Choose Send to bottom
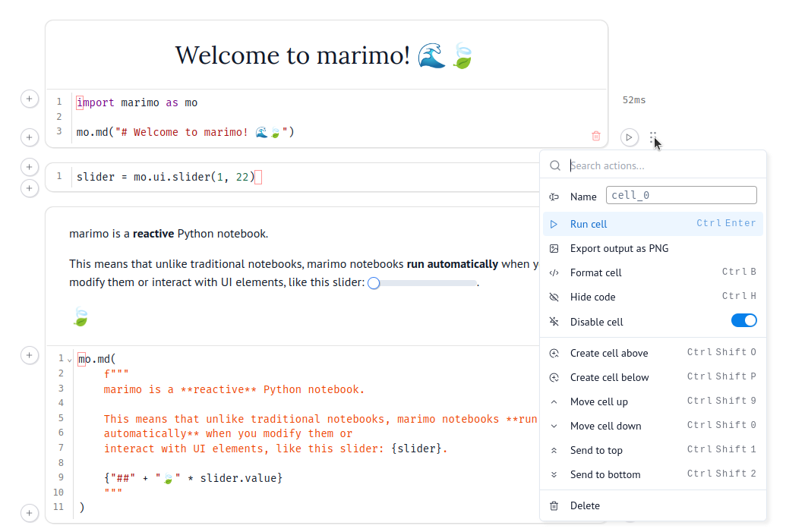Image resolution: width=786 pixels, height=532 pixels. [652, 474]
